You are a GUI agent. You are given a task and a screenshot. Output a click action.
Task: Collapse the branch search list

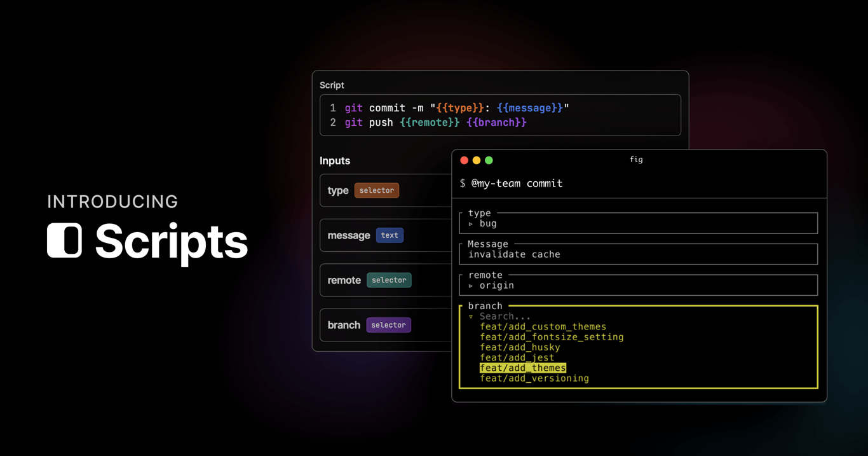tap(471, 316)
